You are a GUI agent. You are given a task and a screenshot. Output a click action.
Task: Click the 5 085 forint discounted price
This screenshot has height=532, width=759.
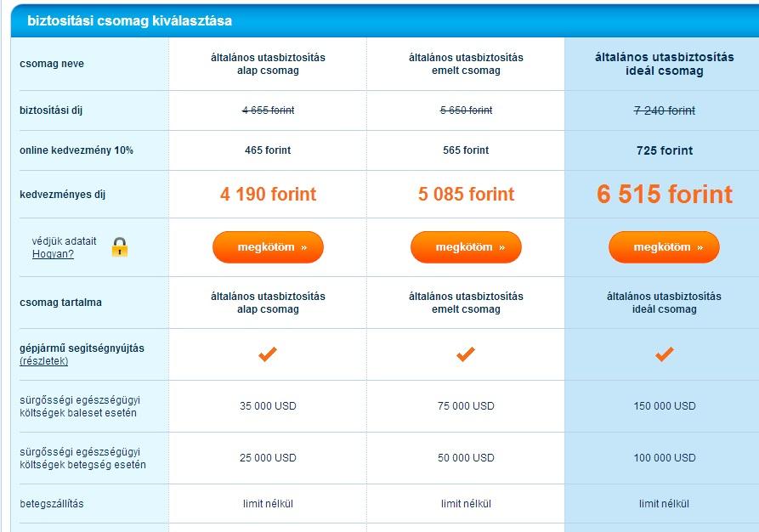click(x=466, y=195)
